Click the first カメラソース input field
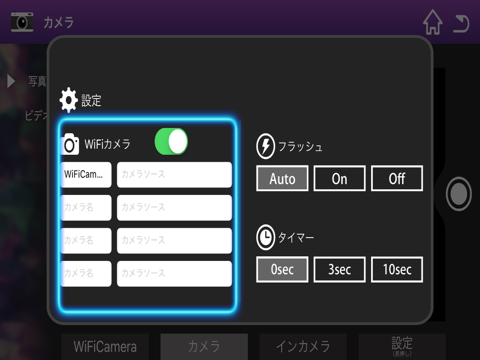The image size is (480, 360). pos(174,175)
